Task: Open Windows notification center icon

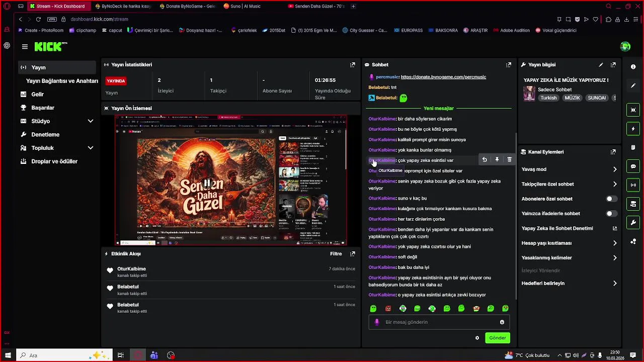Action: 633,355
